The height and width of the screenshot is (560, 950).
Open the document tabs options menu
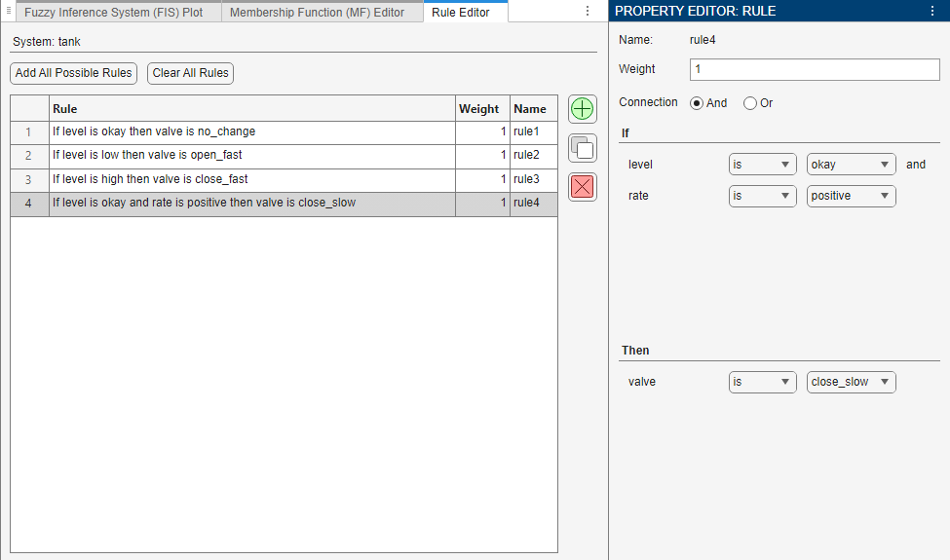tap(587, 11)
